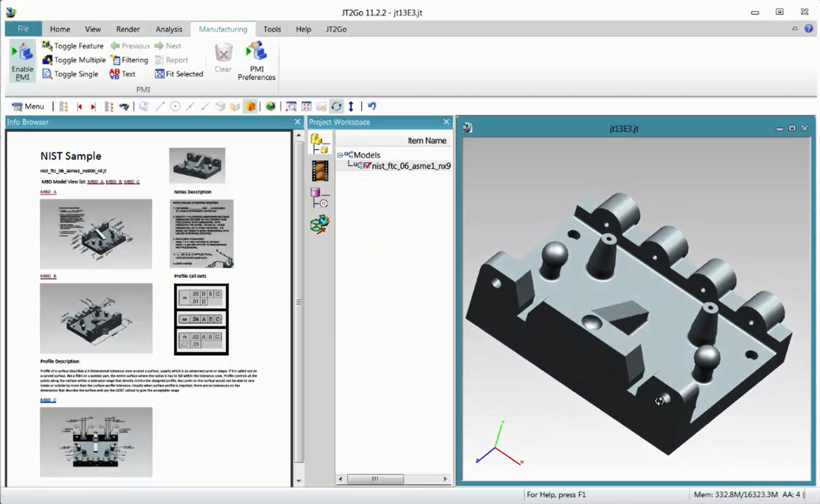Screen dimensions: 820x504
Task: Open the JT2Go ribbon tab
Action: (x=336, y=29)
